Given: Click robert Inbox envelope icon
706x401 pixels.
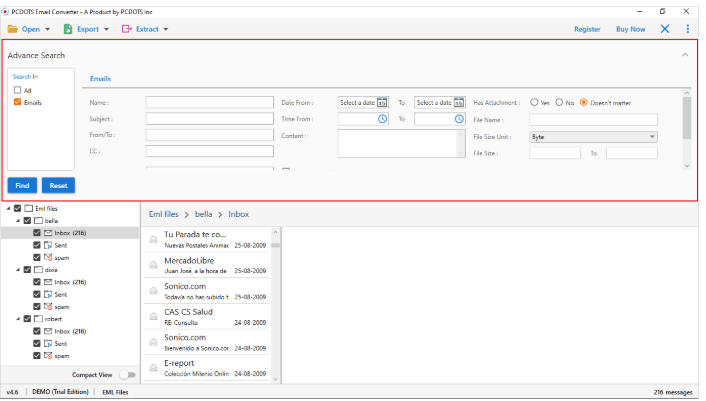Looking at the screenshot, I should pyautogui.click(x=48, y=331).
